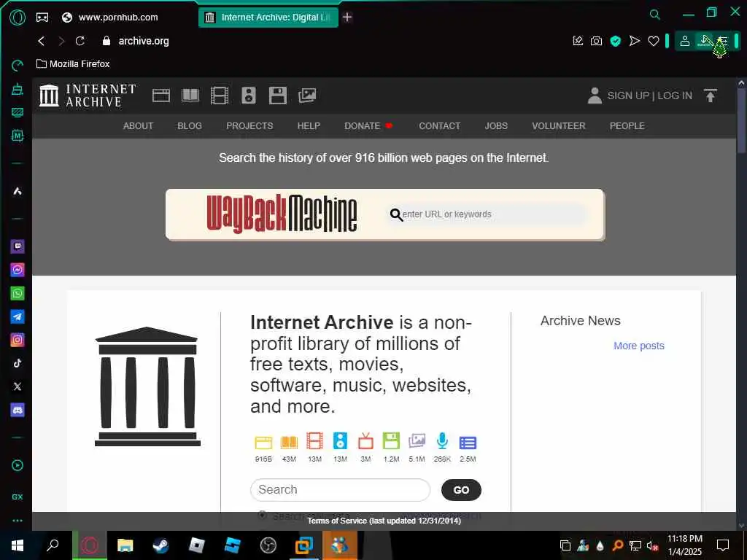
Task: Open the BLOG menu item
Action: (x=190, y=126)
